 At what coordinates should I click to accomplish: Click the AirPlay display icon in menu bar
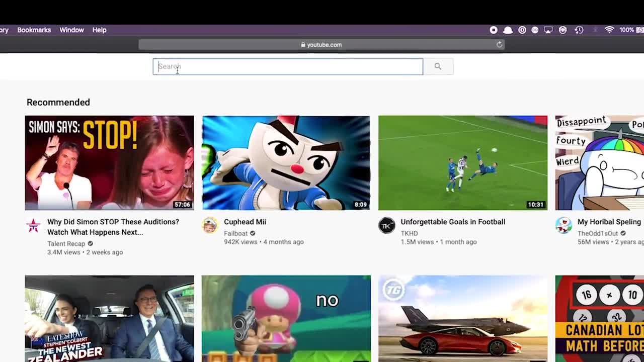click(x=548, y=30)
